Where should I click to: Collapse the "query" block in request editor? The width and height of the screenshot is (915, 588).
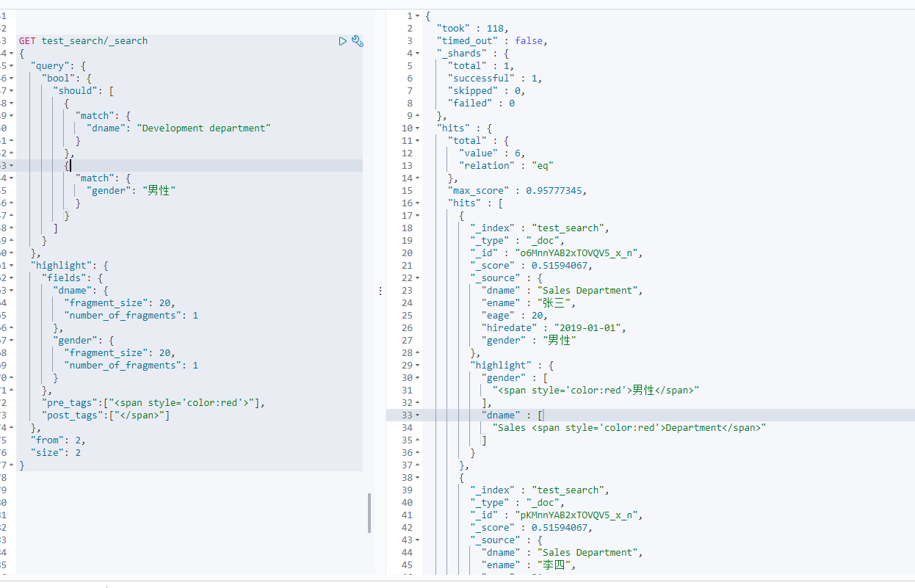(x=11, y=66)
